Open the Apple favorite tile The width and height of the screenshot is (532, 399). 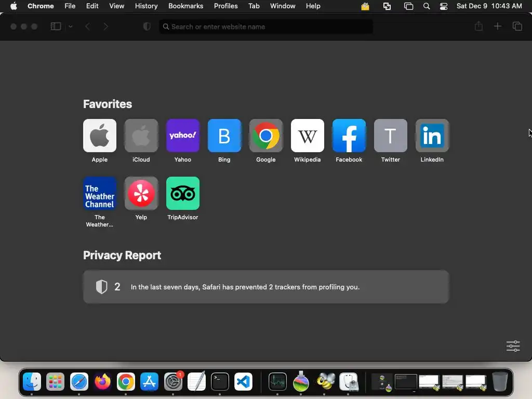[99, 136]
